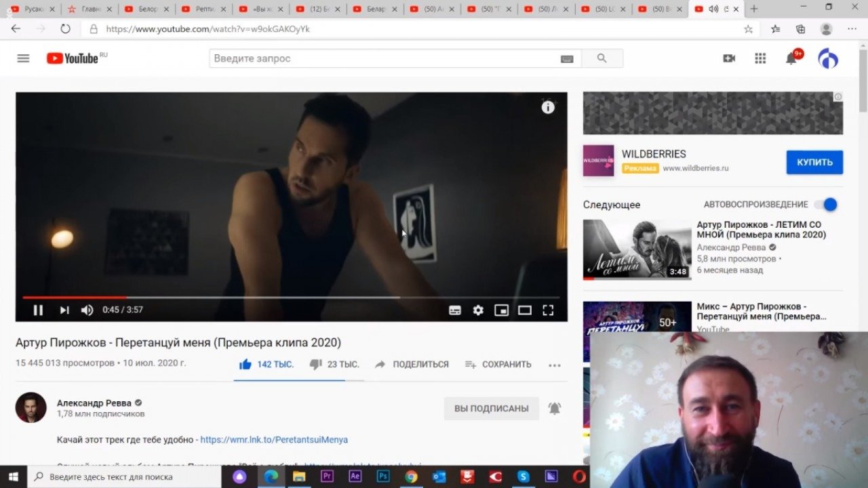The image size is (868, 488).
Task: Open the wmr.lnk.to/PeretantsuiMenya link
Action: 274,439
